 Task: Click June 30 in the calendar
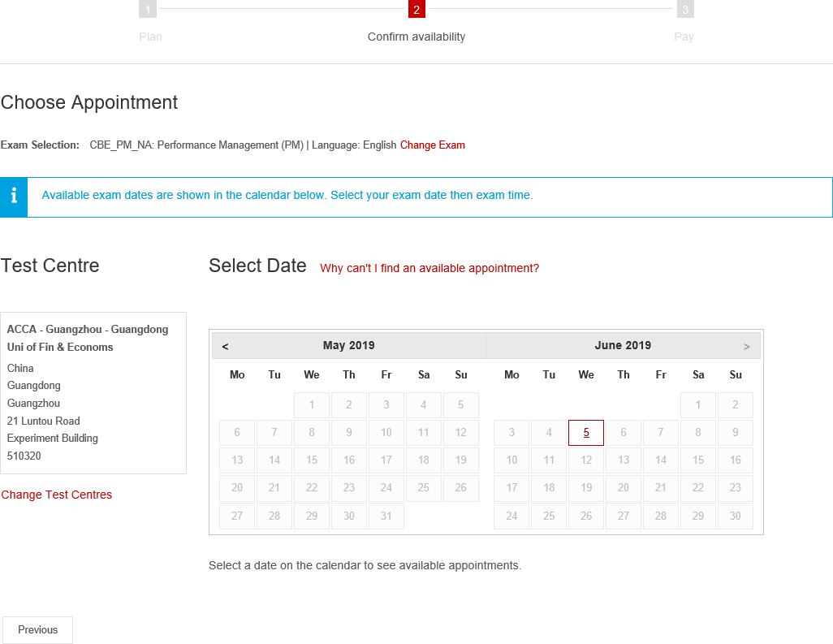click(736, 516)
